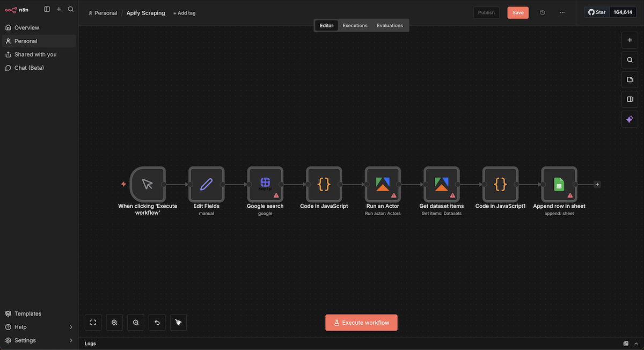
Task: Zoom in on the canvas
Action: 114,323
